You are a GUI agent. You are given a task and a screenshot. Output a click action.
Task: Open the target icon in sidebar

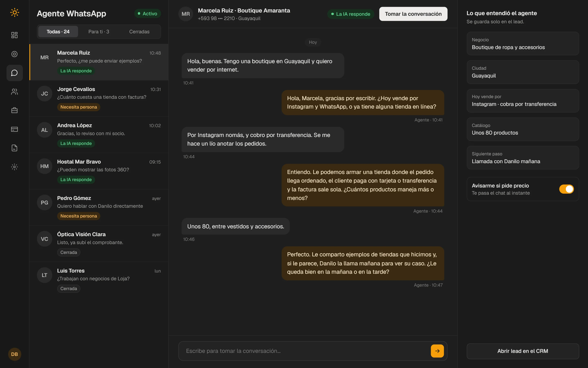pyautogui.click(x=14, y=54)
